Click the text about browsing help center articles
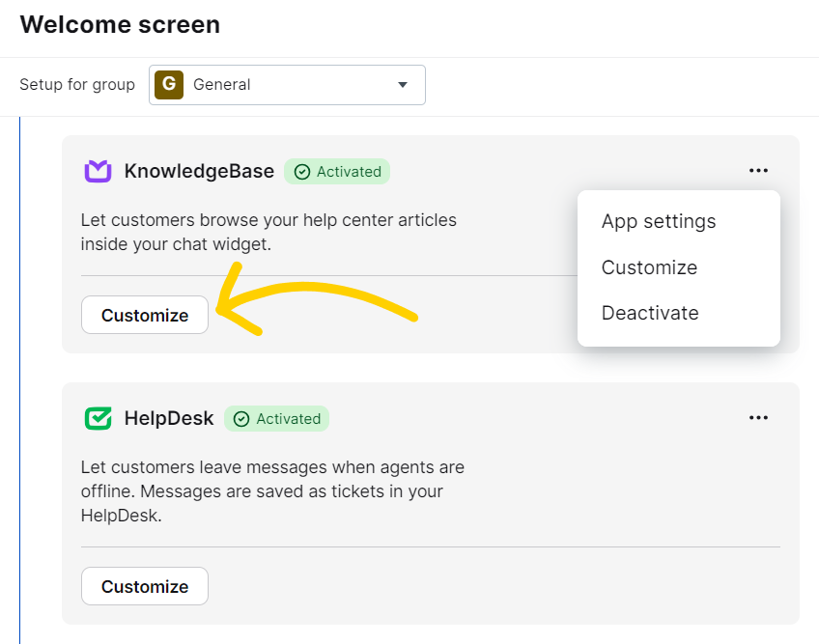 pyautogui.click(x=268, y=232)
